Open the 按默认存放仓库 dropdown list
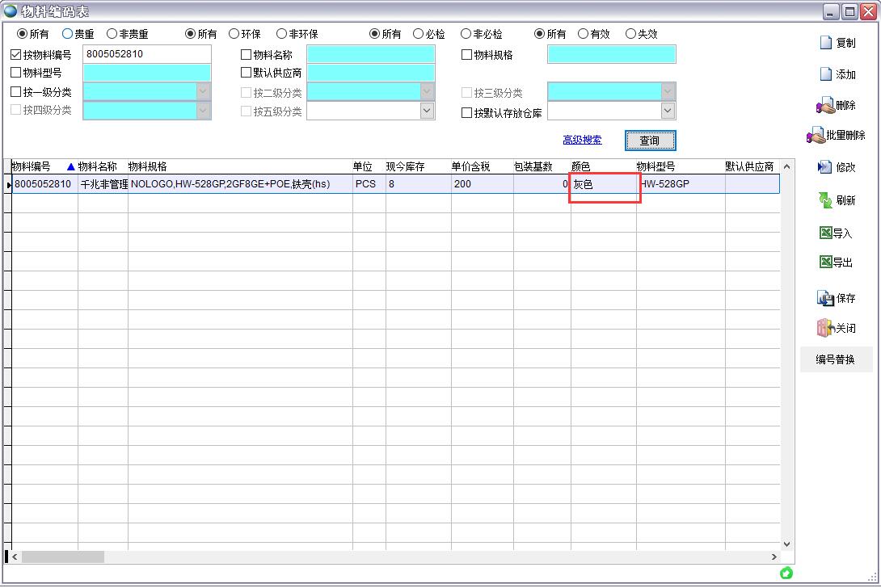This screenshot has height=588, width=881. click(668, 111)
